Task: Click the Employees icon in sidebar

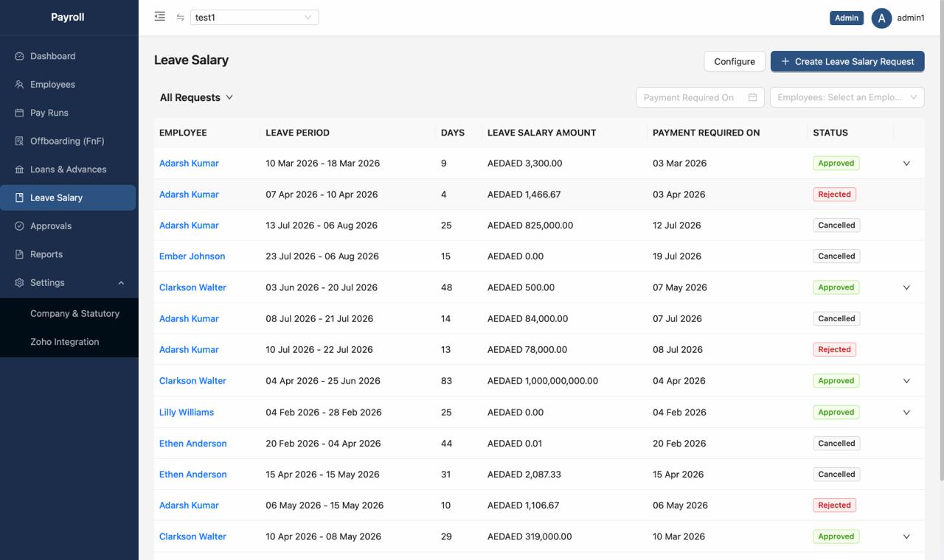Action: coord(19,85)
